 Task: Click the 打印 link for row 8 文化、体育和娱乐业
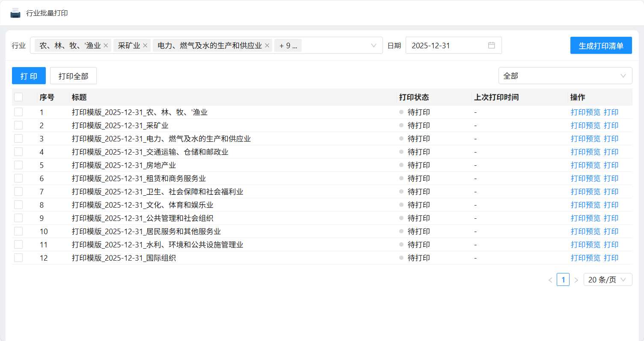[x=611, y=205]
